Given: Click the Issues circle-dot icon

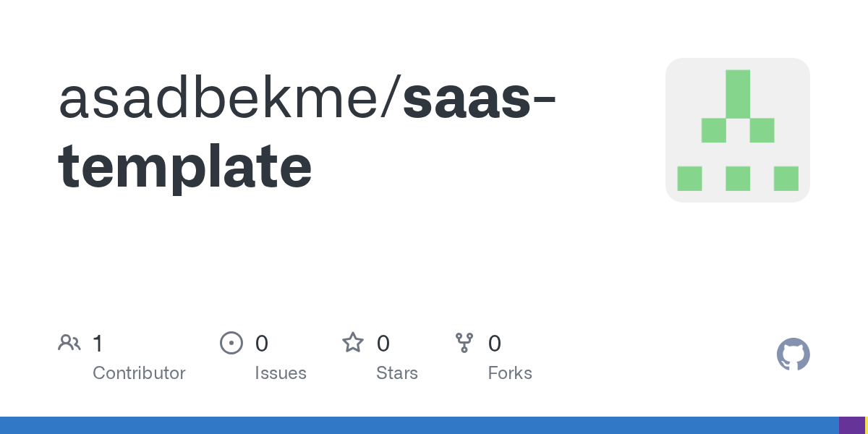Looking at the screenshot, I should 231,343.
